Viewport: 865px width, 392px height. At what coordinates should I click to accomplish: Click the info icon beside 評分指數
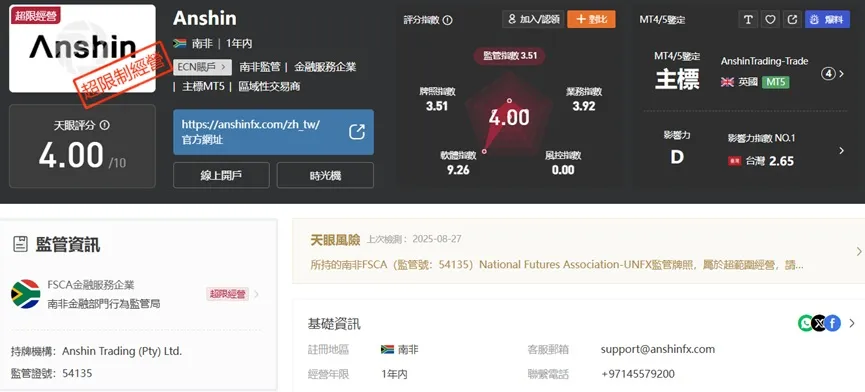pyautogui.click(x=447, y=20)
